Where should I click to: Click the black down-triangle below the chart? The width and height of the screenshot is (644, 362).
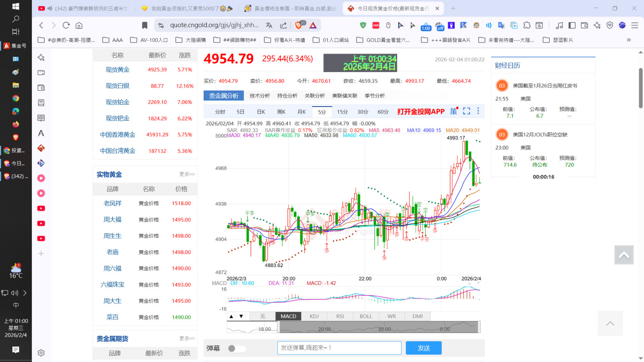click(241, 316)
